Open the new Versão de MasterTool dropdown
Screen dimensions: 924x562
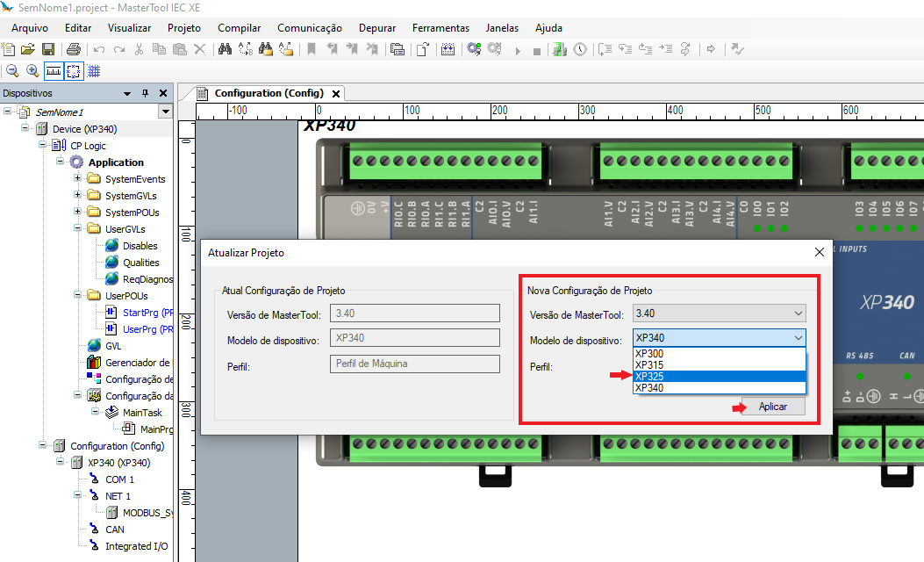click(798, 313)
